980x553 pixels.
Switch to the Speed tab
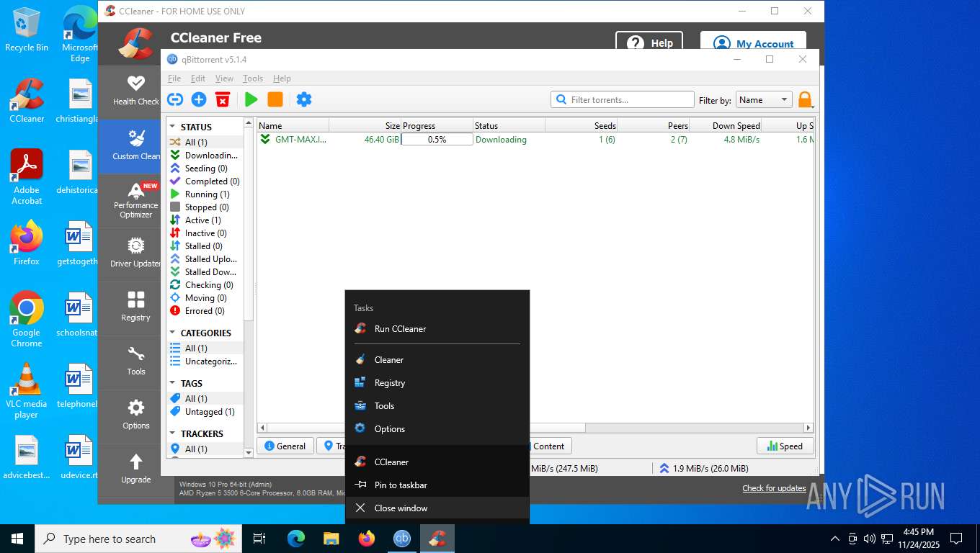pos(785,446)
